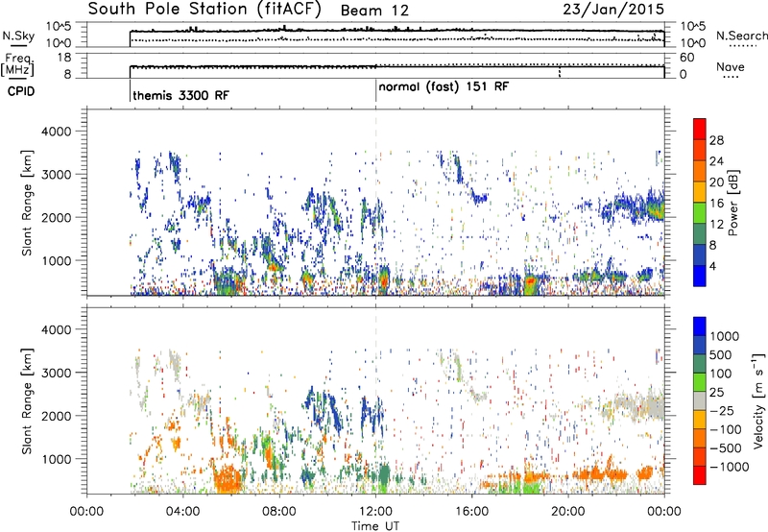This screenshot has width=768, height=532.
Task: Select the 'normal (fast) 151 RF' CPID label
Action: tap(444, 86)
